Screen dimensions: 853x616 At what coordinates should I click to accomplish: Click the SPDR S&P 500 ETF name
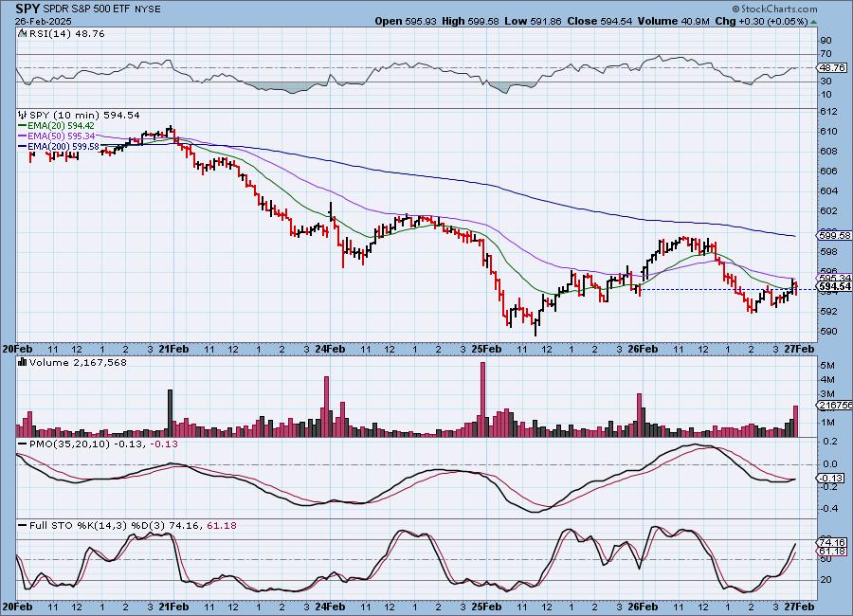86,9
